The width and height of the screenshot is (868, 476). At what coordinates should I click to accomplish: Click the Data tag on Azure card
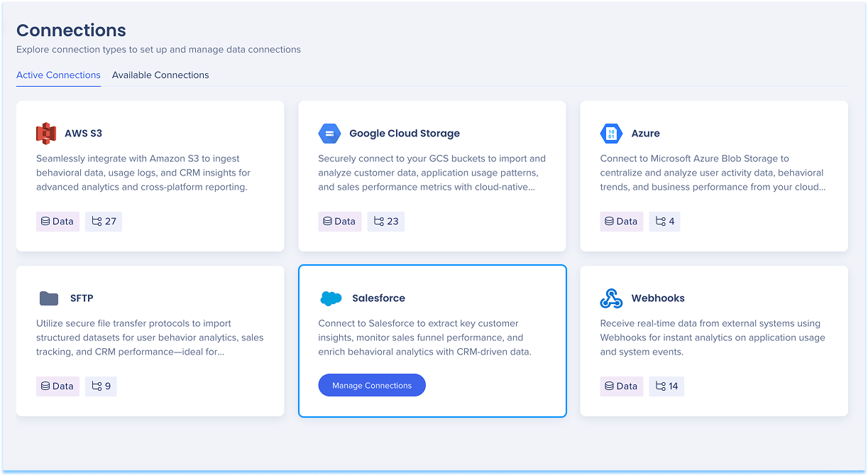pos(622,222)
